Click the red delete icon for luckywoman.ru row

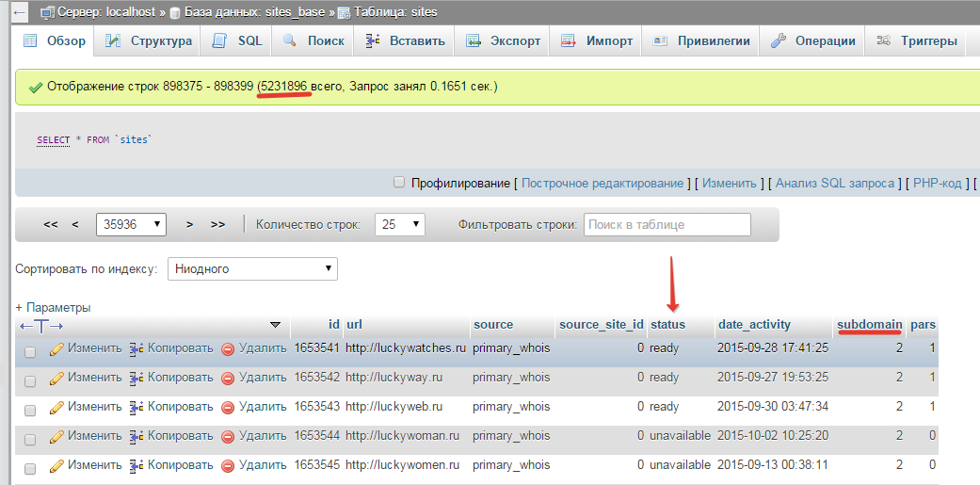point(228,436)
